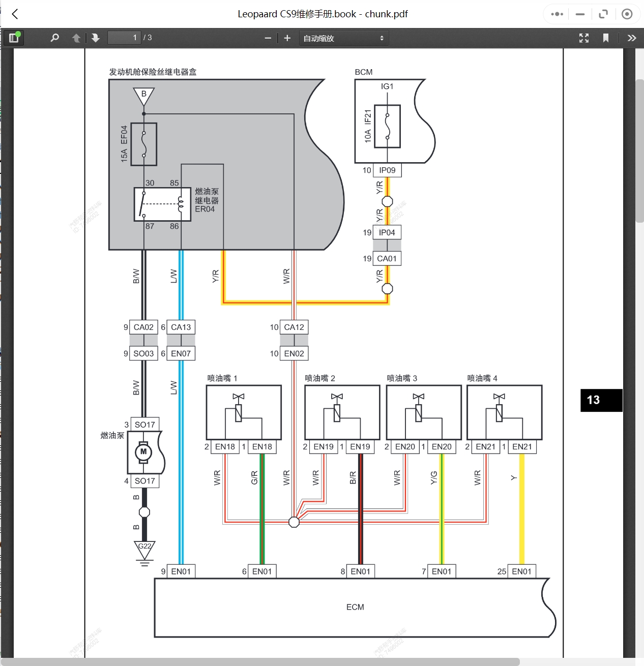
Task: Click the page 13 black tab marker
Action: [601, 400]
